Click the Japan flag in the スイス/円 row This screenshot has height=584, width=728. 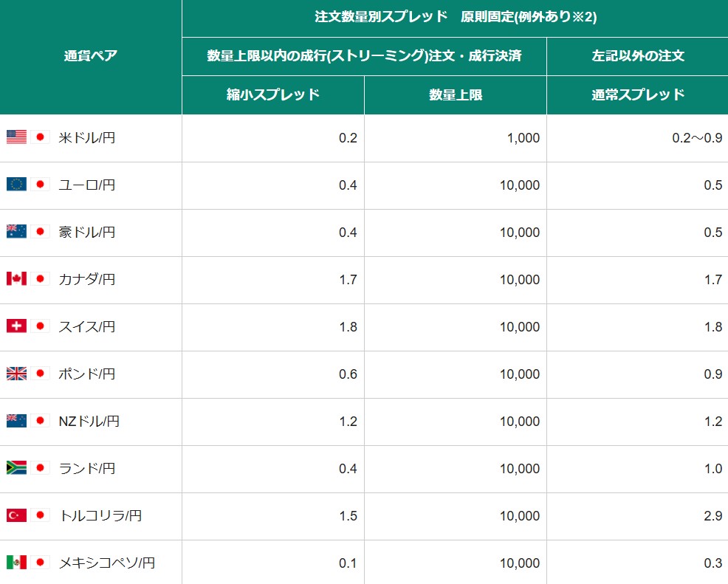[x=41, y=326]
